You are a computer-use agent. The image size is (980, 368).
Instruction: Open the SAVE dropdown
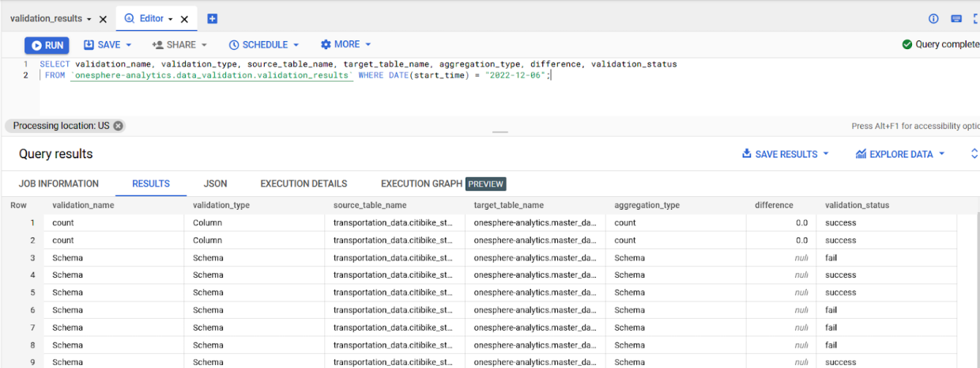(x=108, y=45)
